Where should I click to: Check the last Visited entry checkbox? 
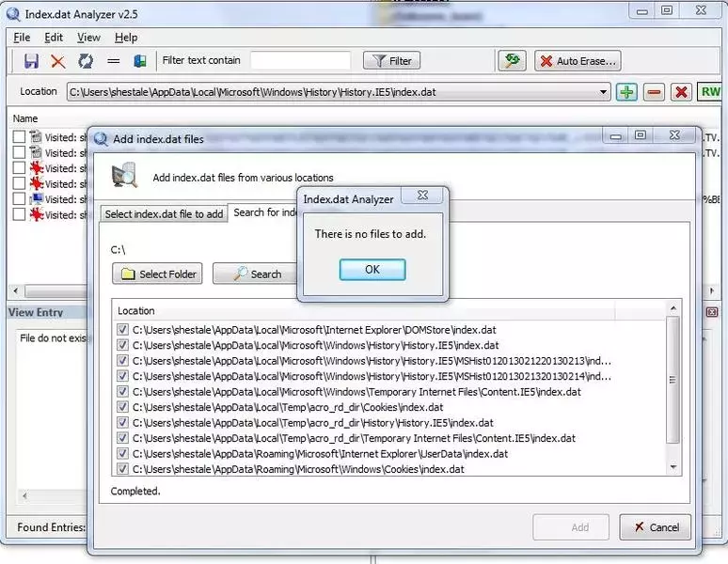coord(19,214)
